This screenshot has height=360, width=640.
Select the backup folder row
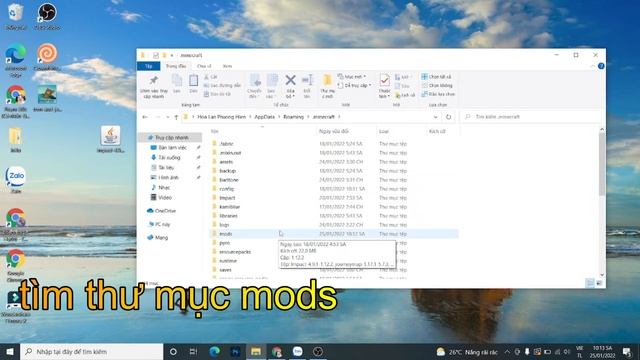[334, 171]
